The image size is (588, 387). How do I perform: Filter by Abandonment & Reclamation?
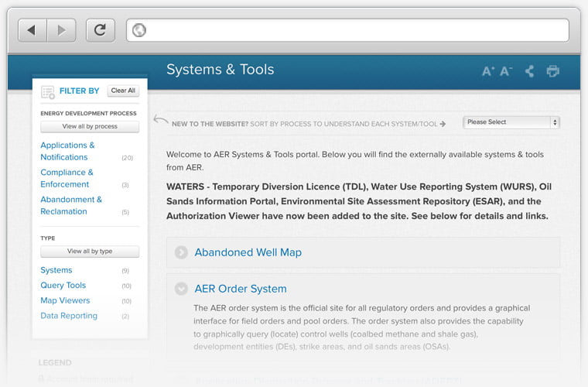pyautogui.click(x=71, y=206)
